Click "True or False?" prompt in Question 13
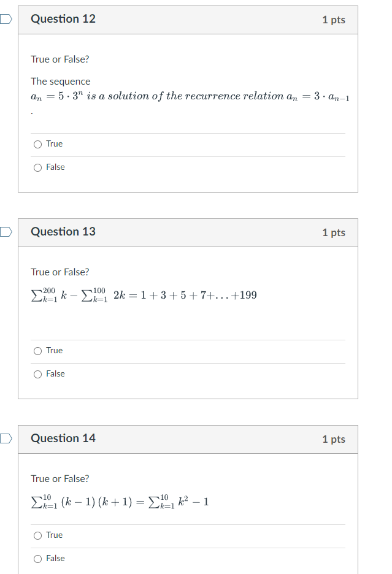 (60, 272)
